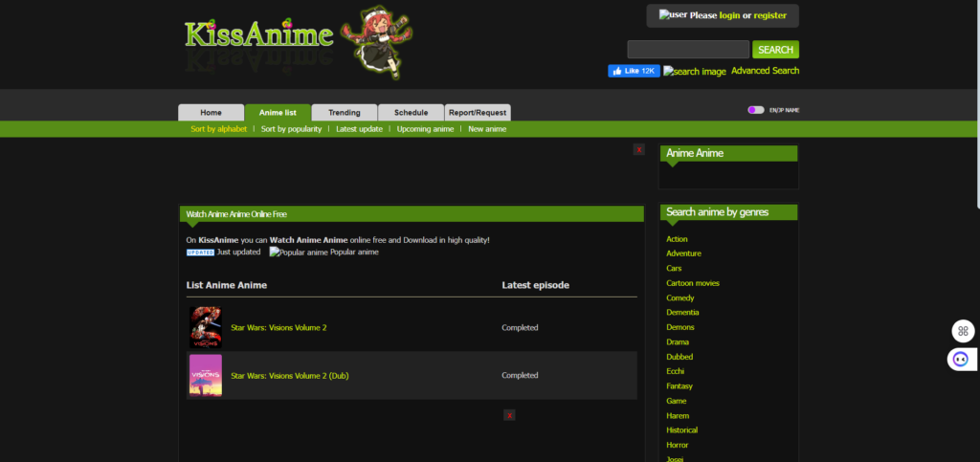The image size is (980, 462).
Task: Toggle the EN/JP NAME switch
Action: point(756,110)
